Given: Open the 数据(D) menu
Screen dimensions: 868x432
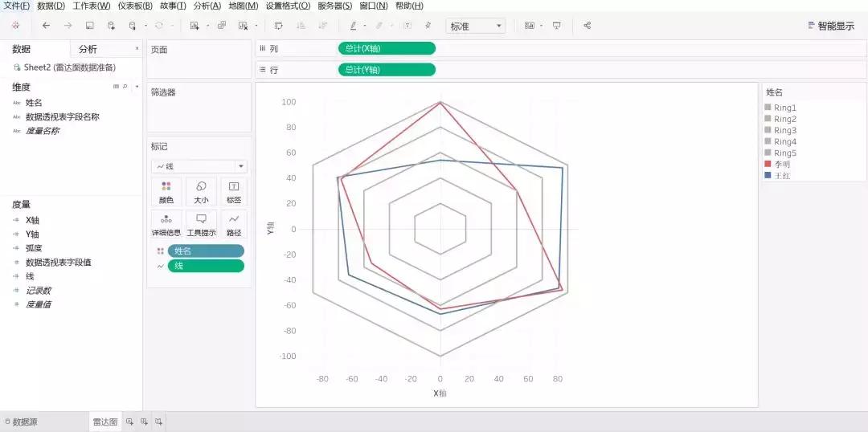Looking at the screenshot, I should [x=51, y=6].
